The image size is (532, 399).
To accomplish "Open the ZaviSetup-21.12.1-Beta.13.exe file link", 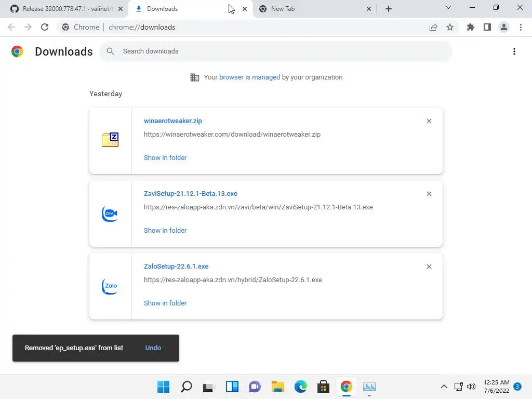I will click(x=190, y=193).
